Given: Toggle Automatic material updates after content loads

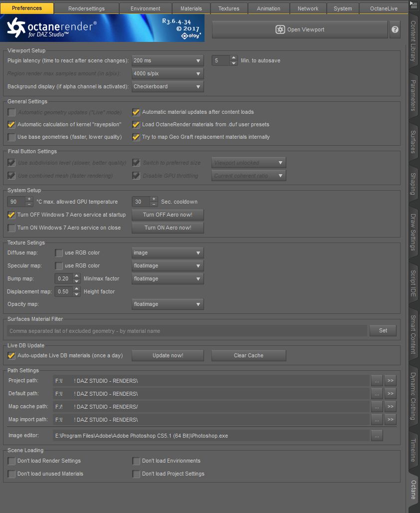Looking at the screenshot, I should 136,112.
